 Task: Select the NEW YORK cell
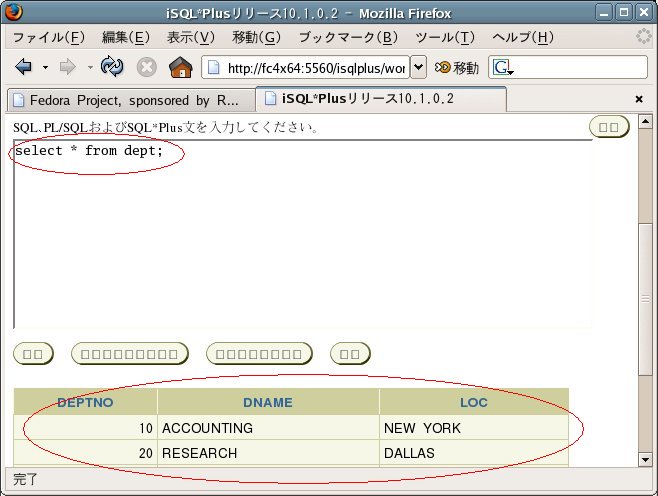(474, 428)
